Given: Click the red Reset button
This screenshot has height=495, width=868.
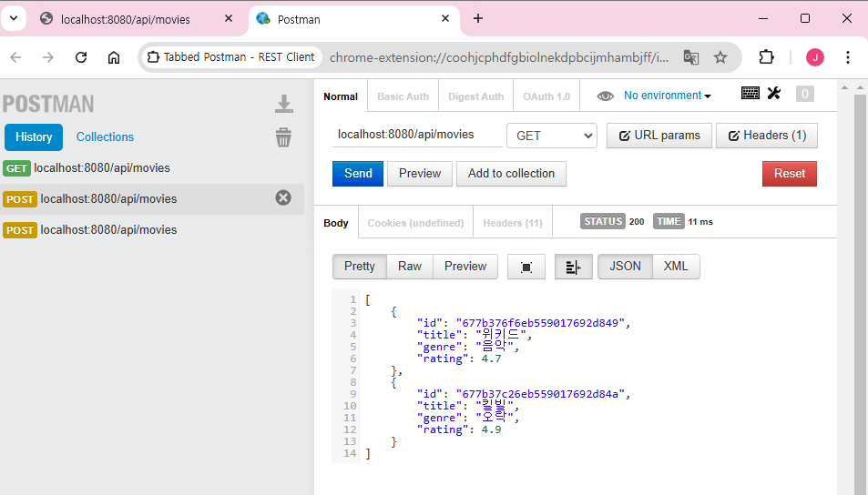Looking at the screenshot, I should tap(790, 174).
